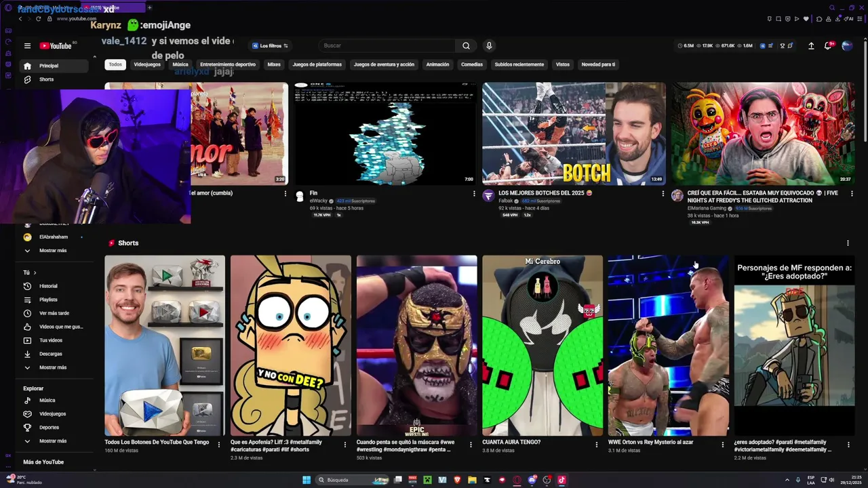The width and height of the screenshot is (868, 488).
Task: Click in the YouTube 'Buscar' search field
Action: pos(387,45)
